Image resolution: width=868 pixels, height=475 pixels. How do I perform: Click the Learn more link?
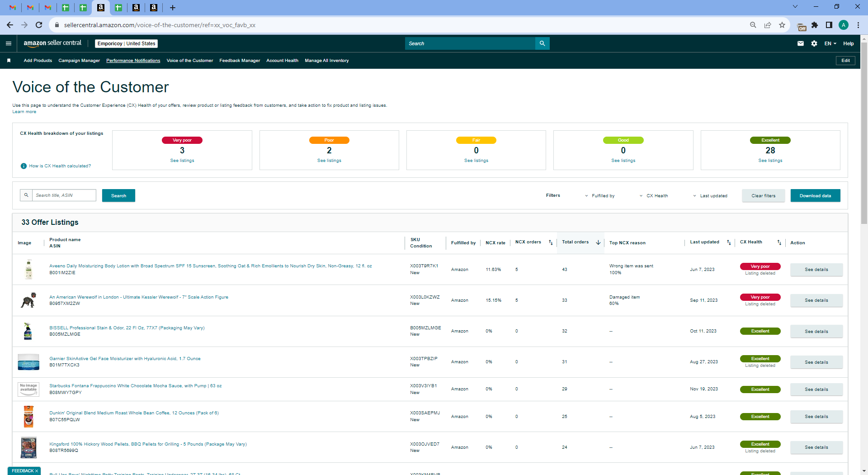[24, 112]
